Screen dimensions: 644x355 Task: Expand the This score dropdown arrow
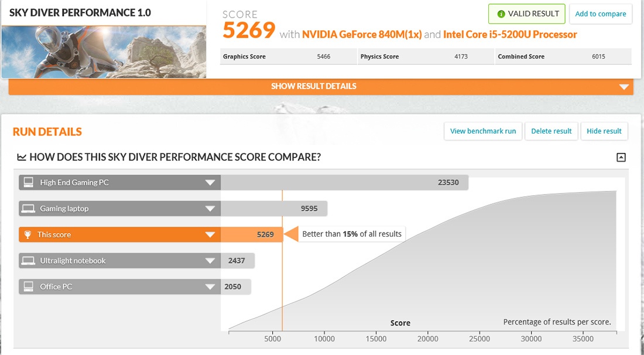(210, 234)
